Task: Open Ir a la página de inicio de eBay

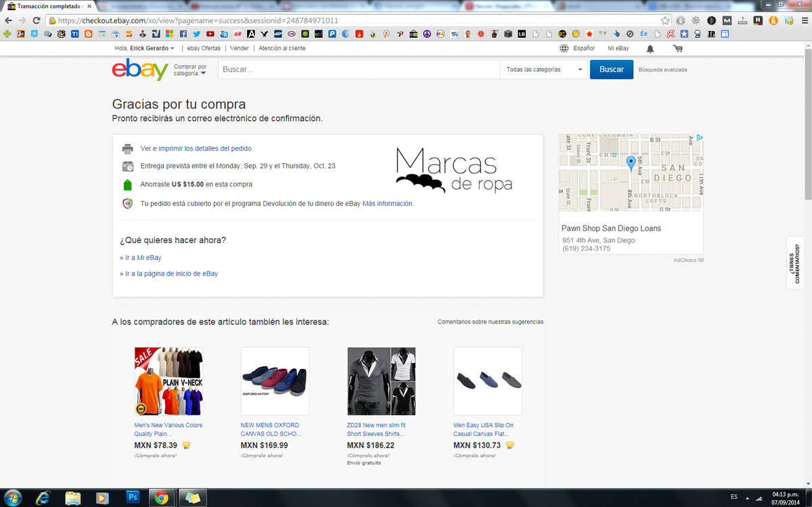Action: [171, 273]
